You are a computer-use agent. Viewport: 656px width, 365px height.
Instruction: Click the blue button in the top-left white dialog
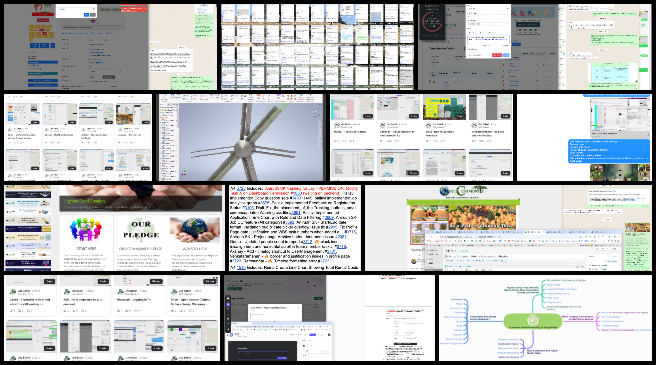pos(87,15)
